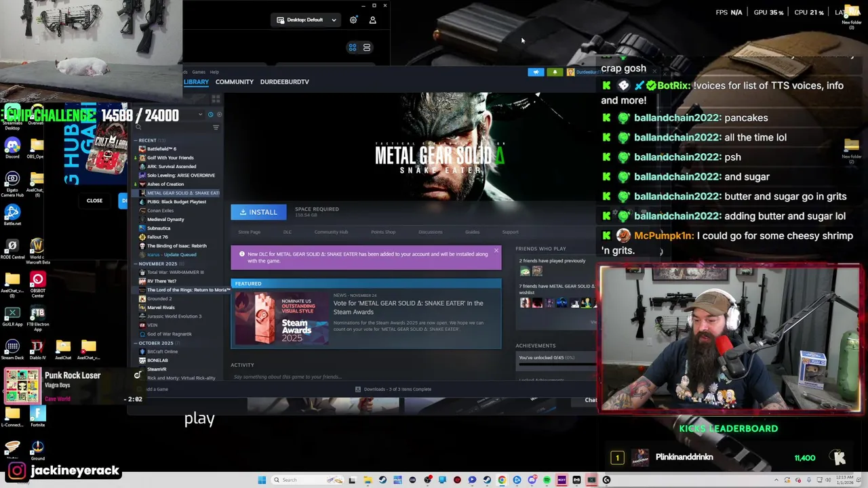The height and width of the screenshot is (488, 868).
Task: Switch library to grid view icon
Action: [216, 99]
